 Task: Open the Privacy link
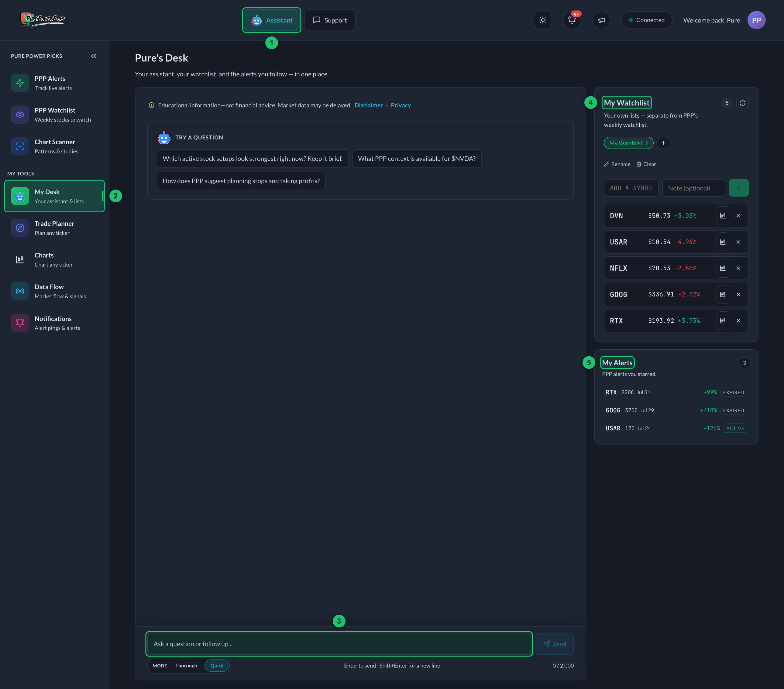click(401, 105)
